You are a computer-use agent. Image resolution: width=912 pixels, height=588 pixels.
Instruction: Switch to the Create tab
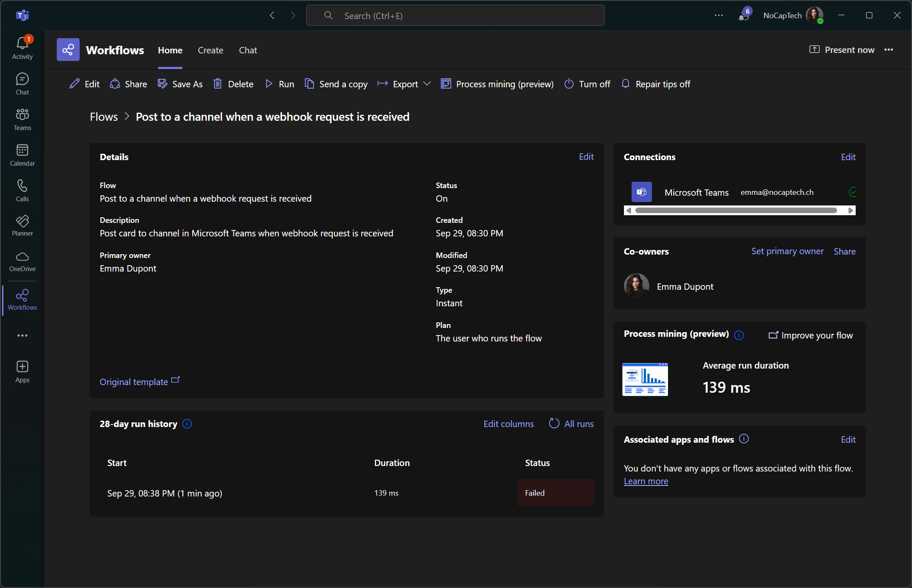coord(211,50)
